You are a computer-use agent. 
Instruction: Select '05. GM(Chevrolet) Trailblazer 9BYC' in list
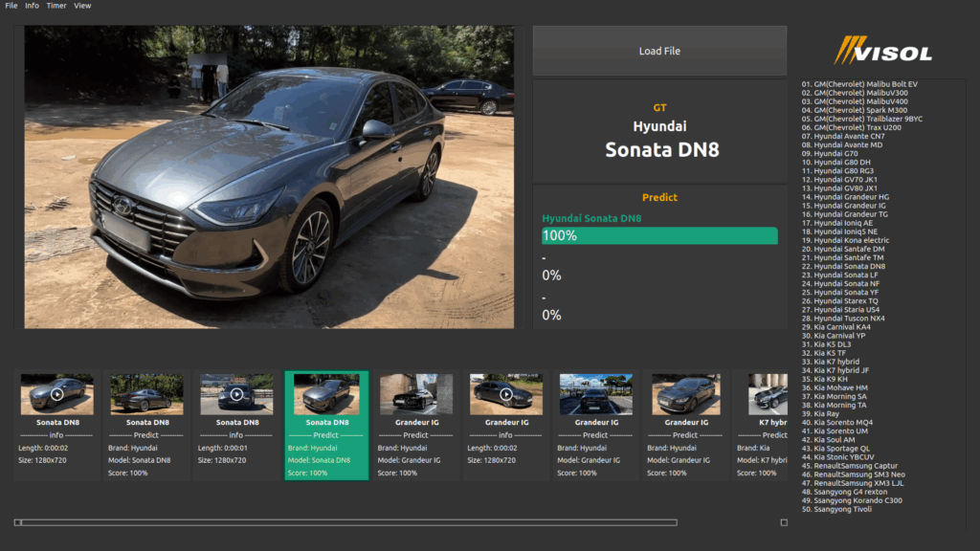[862, 120]
